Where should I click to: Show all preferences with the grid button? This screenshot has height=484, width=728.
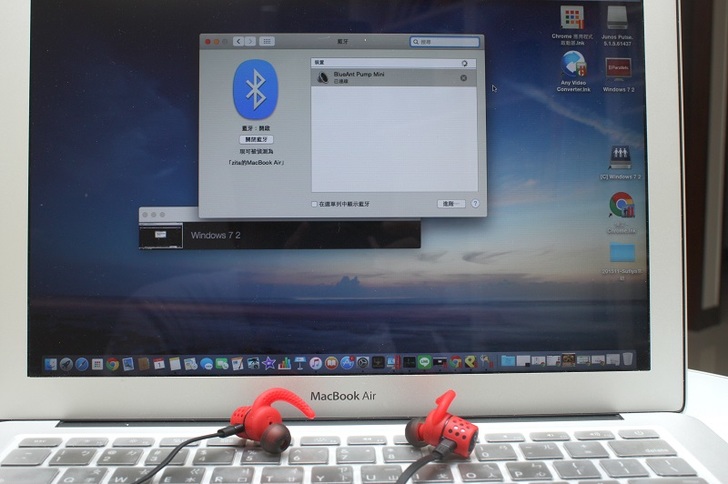tap(267, 41)
